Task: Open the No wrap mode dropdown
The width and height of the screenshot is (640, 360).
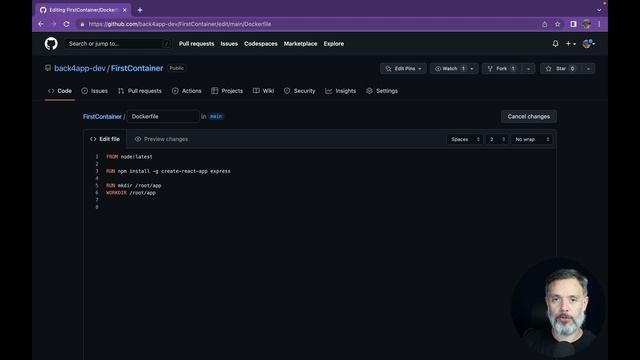Action: coord(532,140)
